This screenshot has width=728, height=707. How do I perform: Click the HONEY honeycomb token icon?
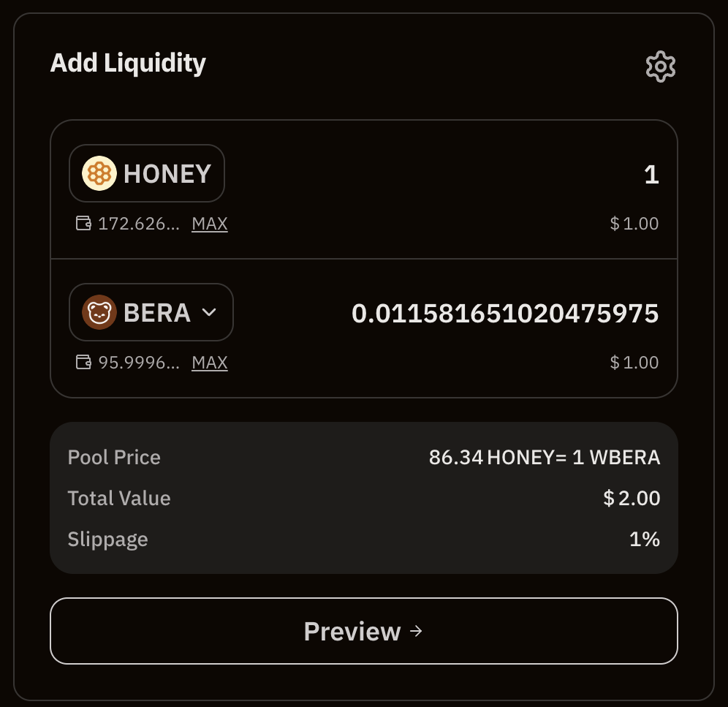[x=99, y=173]
